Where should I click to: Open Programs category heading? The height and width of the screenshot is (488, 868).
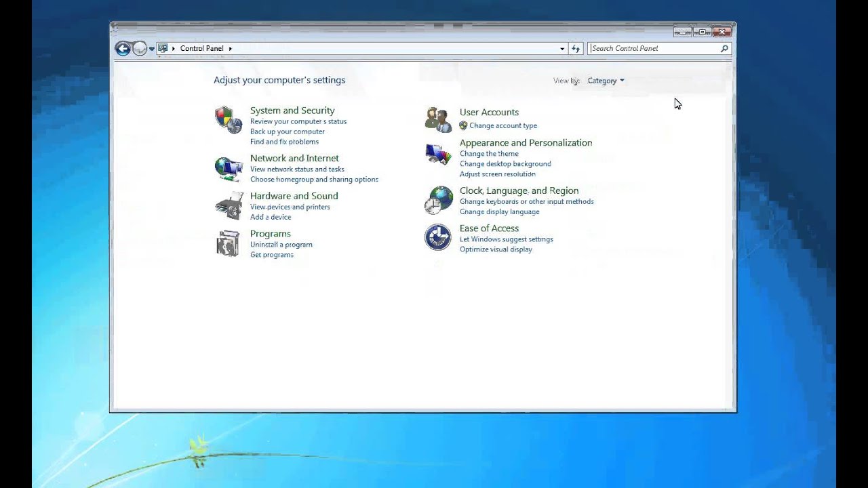(270, 234)
